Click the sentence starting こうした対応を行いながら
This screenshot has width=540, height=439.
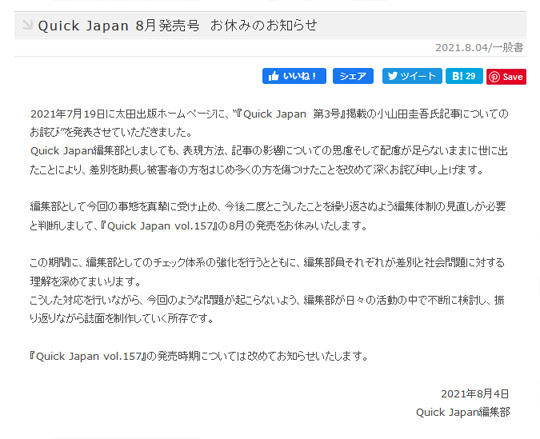[x=267, y=309]
